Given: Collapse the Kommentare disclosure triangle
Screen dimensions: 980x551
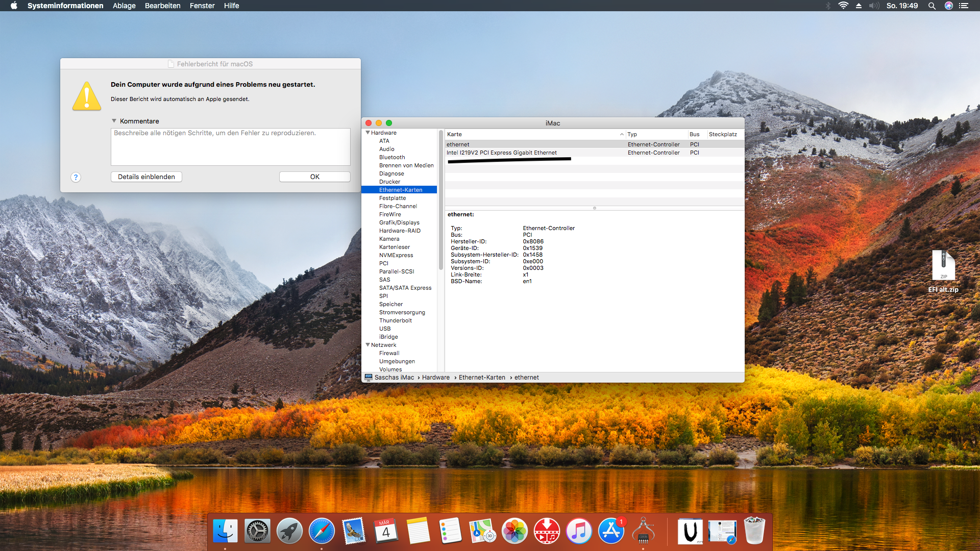Looking at the screenshot, I should point(114,121).
